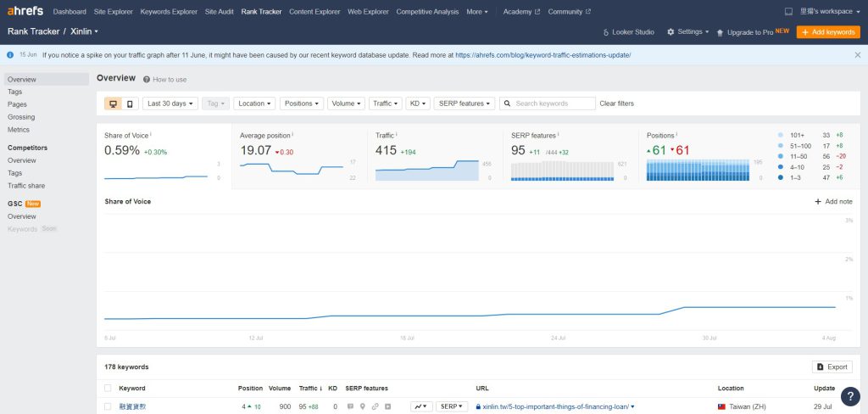Click the question mark beside How to use
The width and height of the screenshot is (868, 414).
(x=147, y=79)
